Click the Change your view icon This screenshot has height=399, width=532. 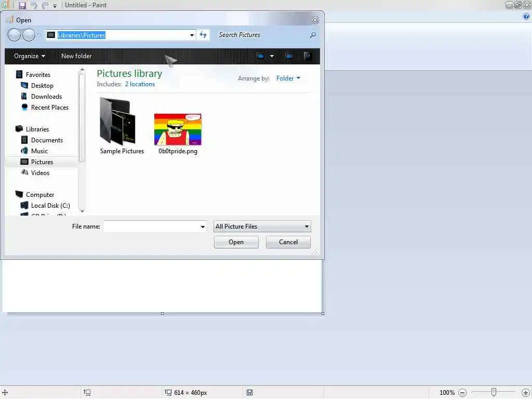pos(261,56)
